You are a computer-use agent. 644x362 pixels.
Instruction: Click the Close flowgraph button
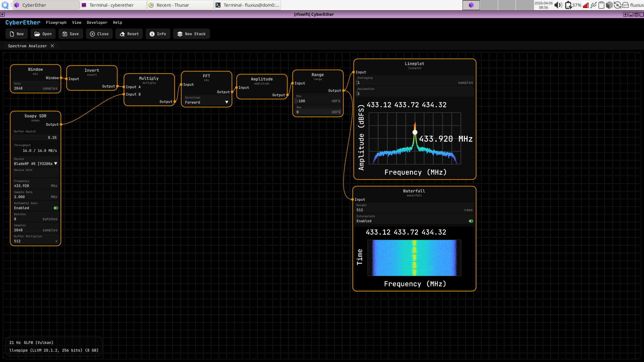pyautogui.click(x=99, y=34)
